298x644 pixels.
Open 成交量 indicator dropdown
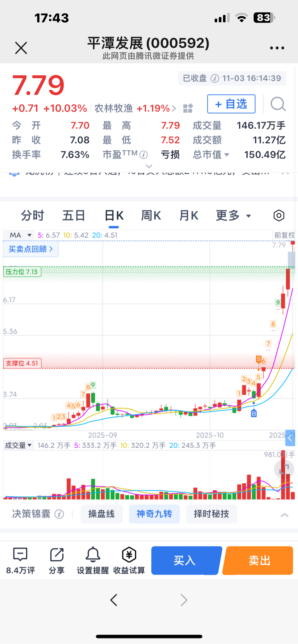pos(18,446)
